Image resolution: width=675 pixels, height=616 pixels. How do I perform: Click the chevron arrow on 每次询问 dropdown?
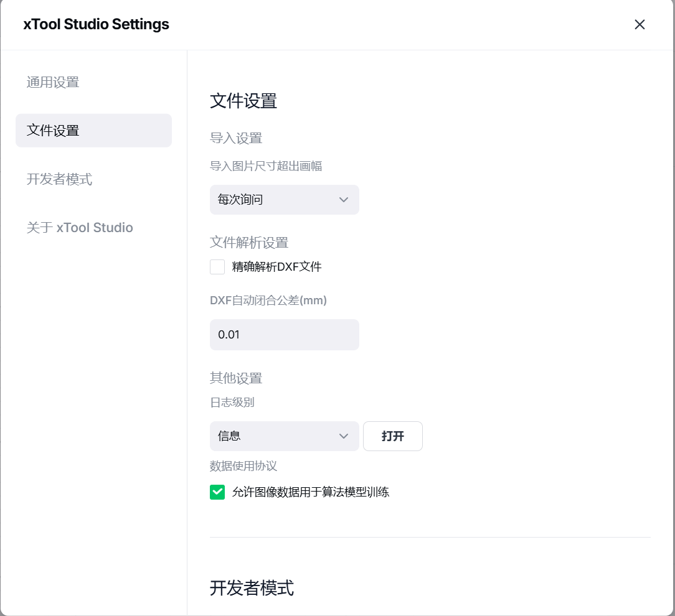pos(343,200)
